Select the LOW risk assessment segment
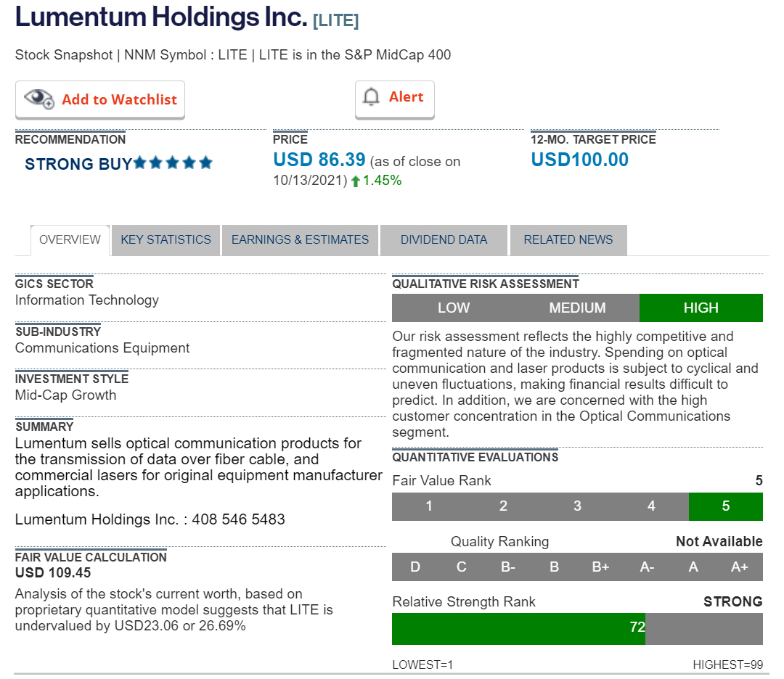Viewport: 784px width, 679px height. click(x=454, y=308)
